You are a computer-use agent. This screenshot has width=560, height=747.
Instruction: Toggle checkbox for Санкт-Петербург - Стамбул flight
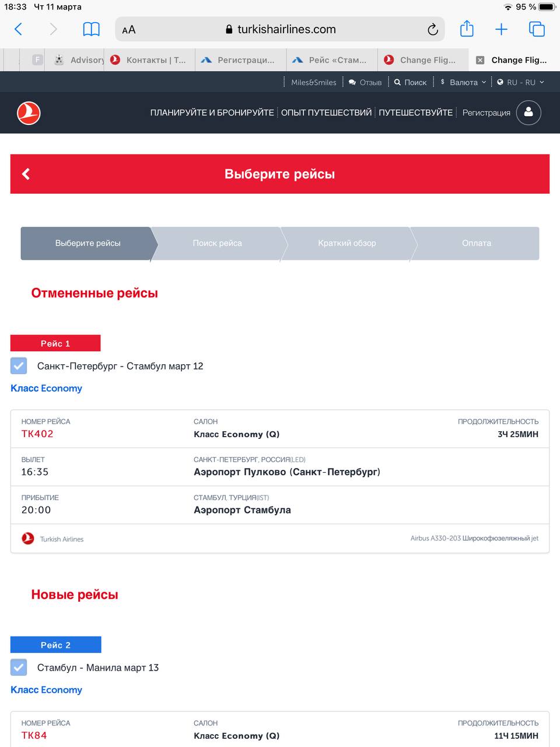click(19, 366)
